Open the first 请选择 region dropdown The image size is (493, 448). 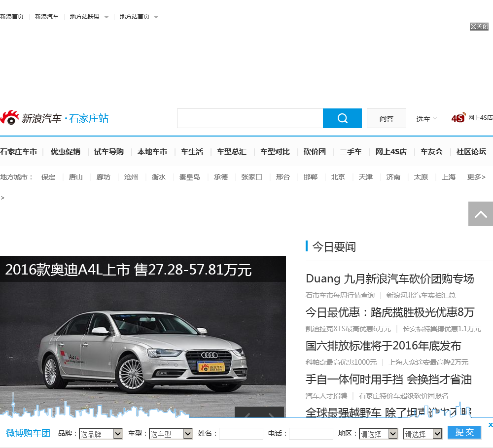click(x=379, y=434)
